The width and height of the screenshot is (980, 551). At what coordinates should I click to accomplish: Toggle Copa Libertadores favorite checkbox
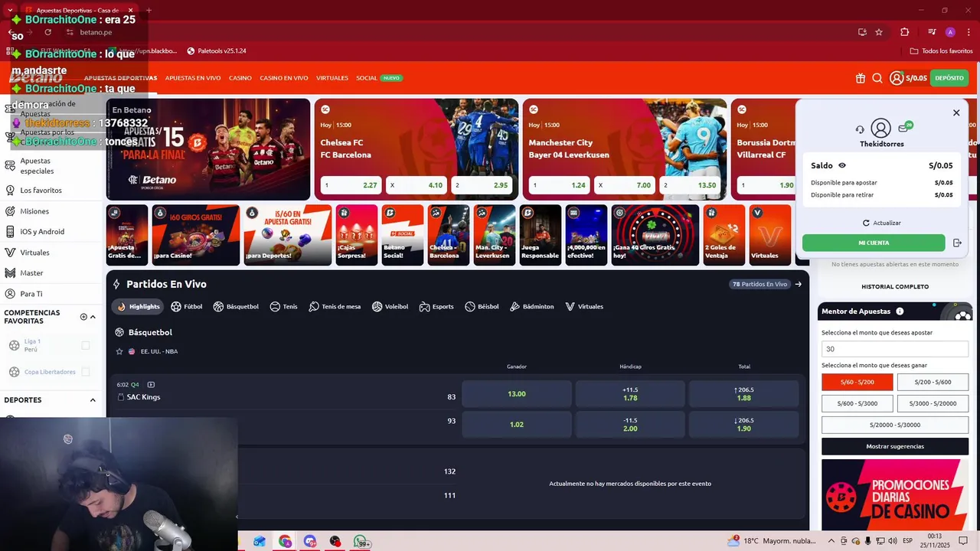tap(86, 372)
